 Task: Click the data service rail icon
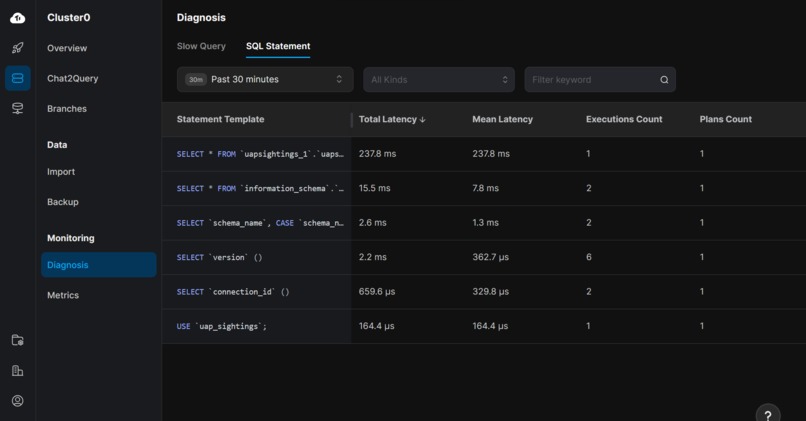[x=18, y=108]
